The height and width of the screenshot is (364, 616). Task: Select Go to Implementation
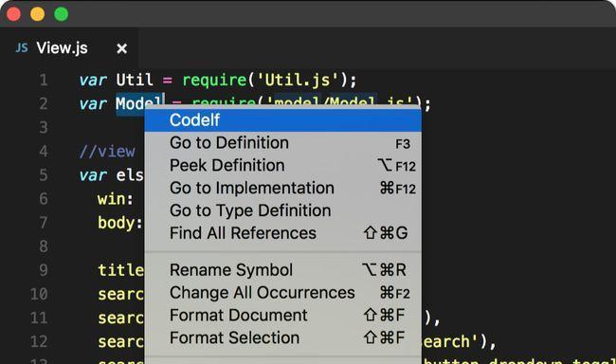coord(282,188)
